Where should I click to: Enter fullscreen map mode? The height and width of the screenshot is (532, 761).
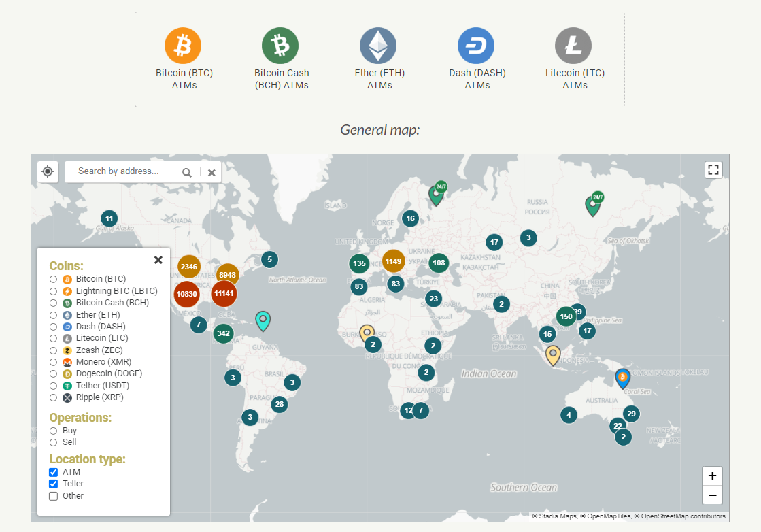point(713,169)
